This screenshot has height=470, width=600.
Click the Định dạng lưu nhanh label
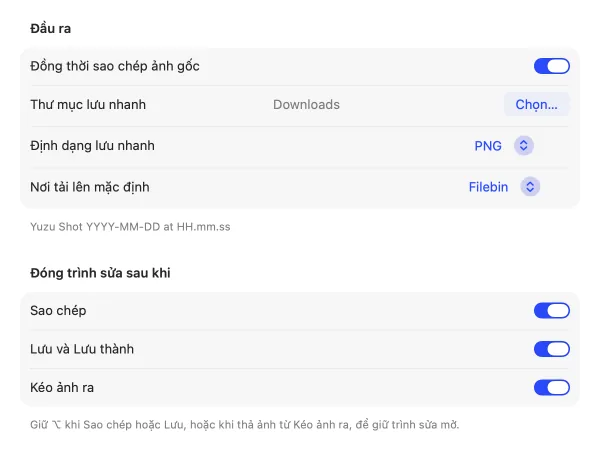[92, 146]
